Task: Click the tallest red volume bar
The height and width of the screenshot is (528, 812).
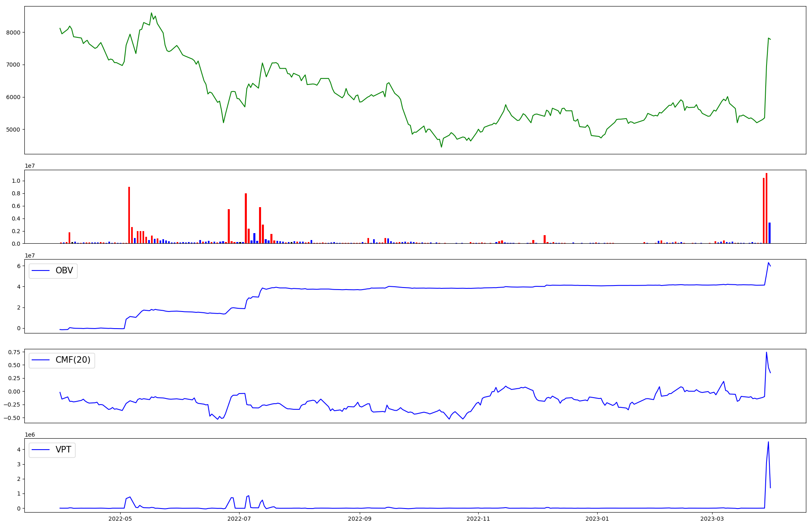Action: click(767, 208)
